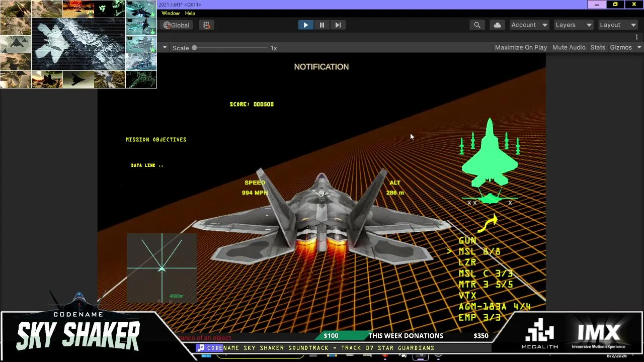Click the music note icon beside soundtrack title
644x362 pixels.
pyautogui.click(x=201, y=348)
